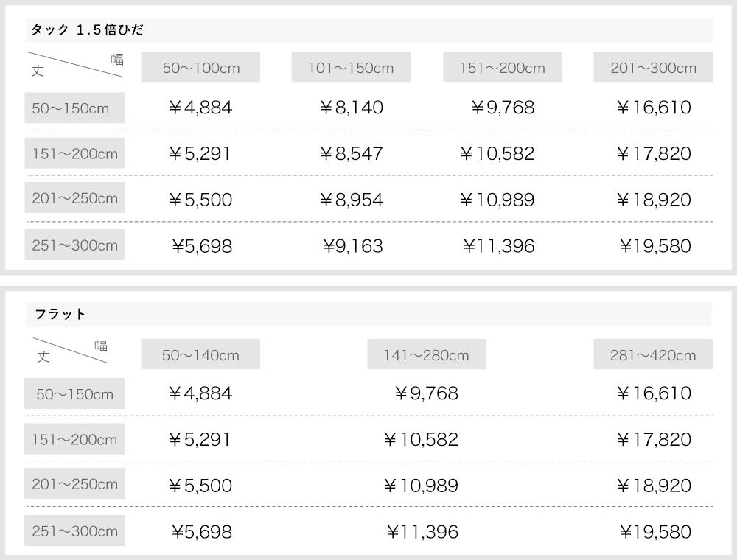Viewport: 737px width, 560px height.
Task: Select ¥19,580 in the フラット table
Action: point(655,531)
